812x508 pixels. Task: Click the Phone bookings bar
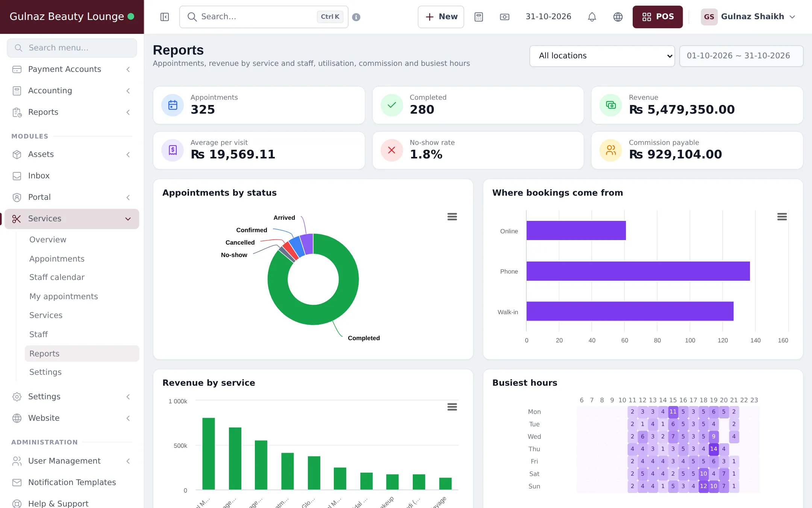(x=638, y=271)
